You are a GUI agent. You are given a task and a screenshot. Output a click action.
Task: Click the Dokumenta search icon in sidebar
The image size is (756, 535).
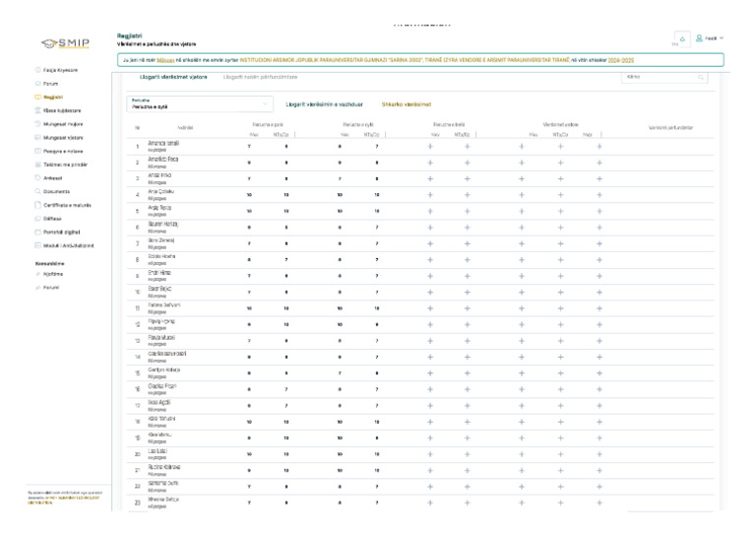(x=37, y=191)
